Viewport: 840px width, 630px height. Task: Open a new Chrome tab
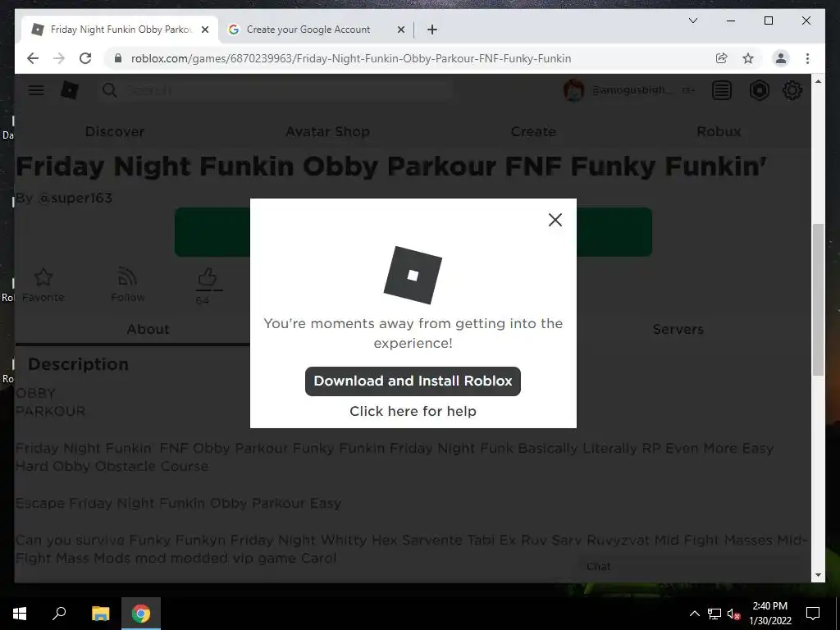(432, 30)
